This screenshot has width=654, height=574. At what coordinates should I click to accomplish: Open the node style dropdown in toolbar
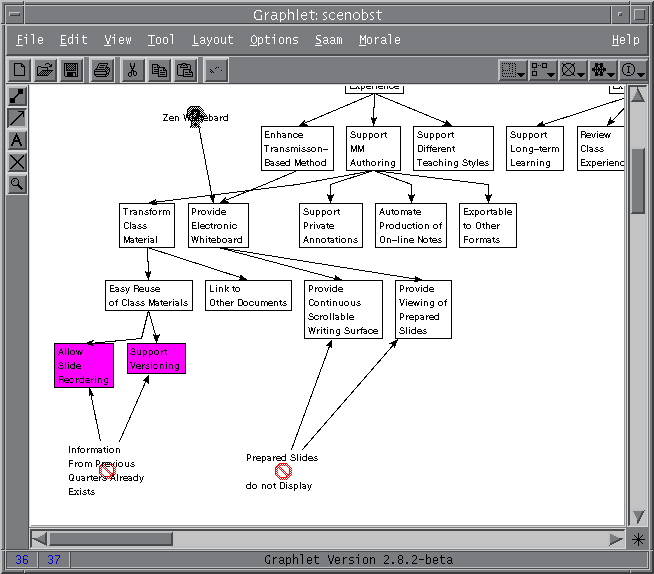pos(543,70)
